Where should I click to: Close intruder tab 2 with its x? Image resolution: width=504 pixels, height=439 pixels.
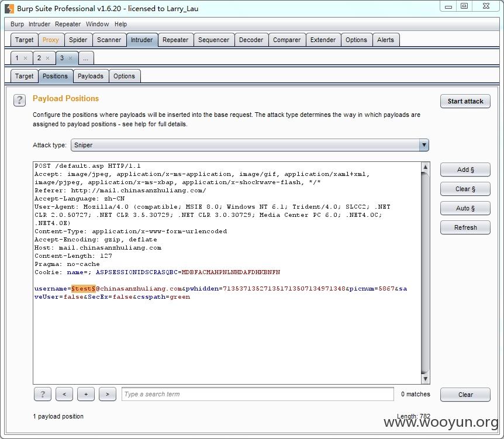click(x=47, y=58)
